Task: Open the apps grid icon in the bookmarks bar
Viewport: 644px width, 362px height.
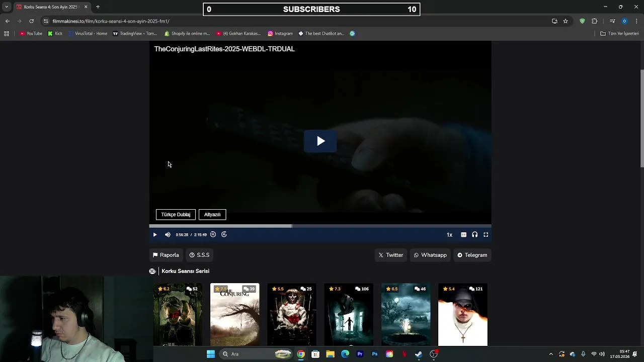Action: click(7, 34)
